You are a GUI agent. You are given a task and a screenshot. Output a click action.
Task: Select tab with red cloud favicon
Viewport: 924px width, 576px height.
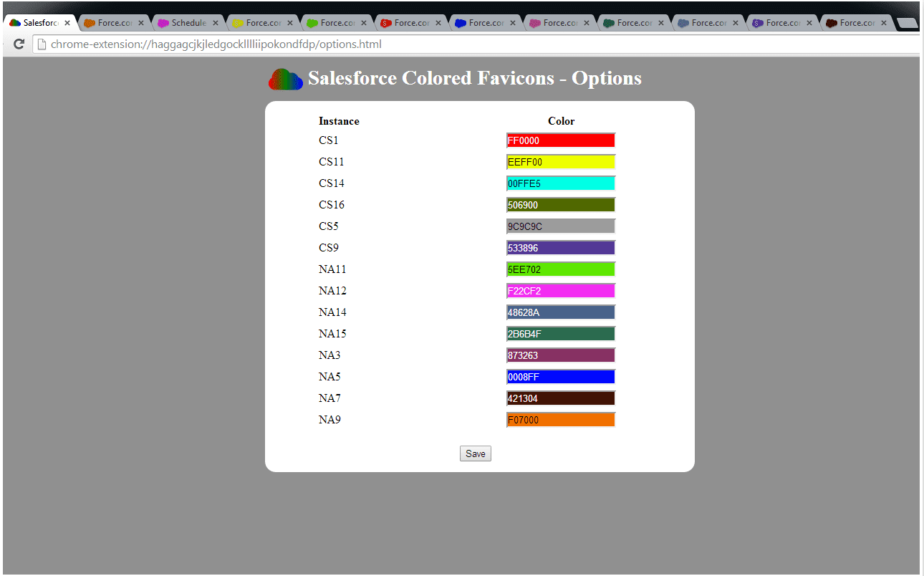tap(410, 23)
